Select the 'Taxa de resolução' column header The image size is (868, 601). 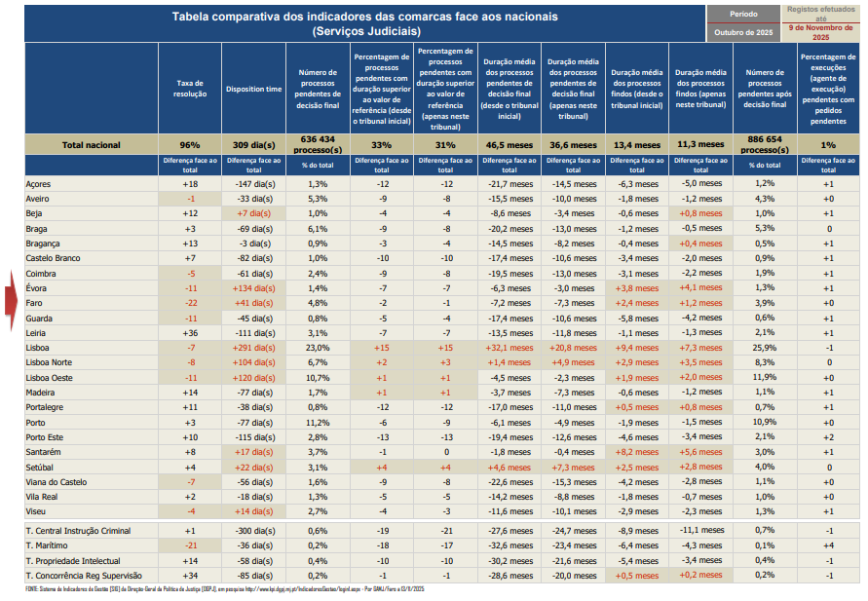point(189,88)
